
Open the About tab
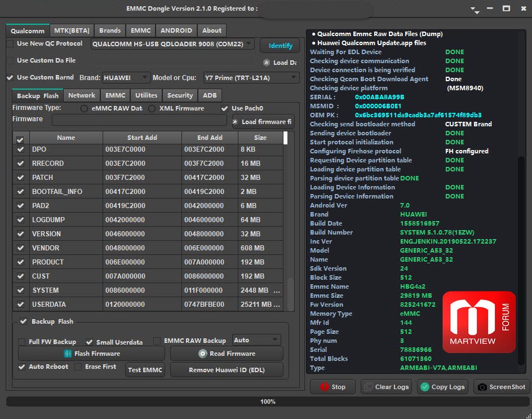212,30
